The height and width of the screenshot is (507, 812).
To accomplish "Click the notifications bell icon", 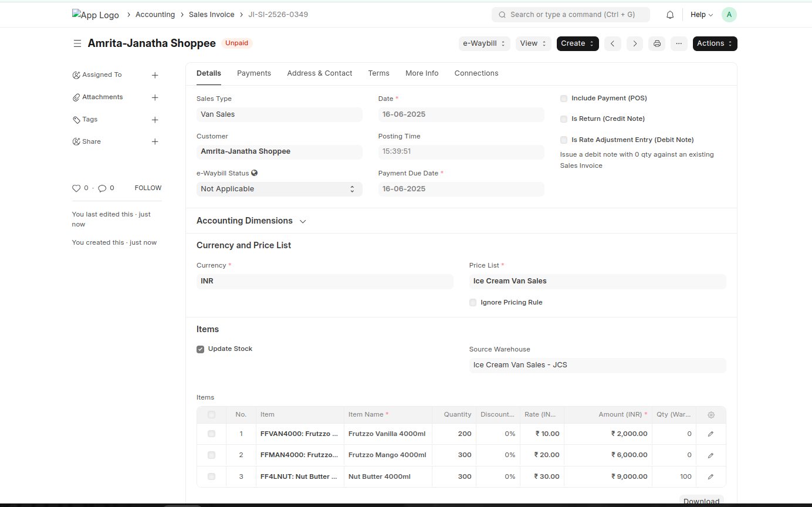I will click(670, 15).
